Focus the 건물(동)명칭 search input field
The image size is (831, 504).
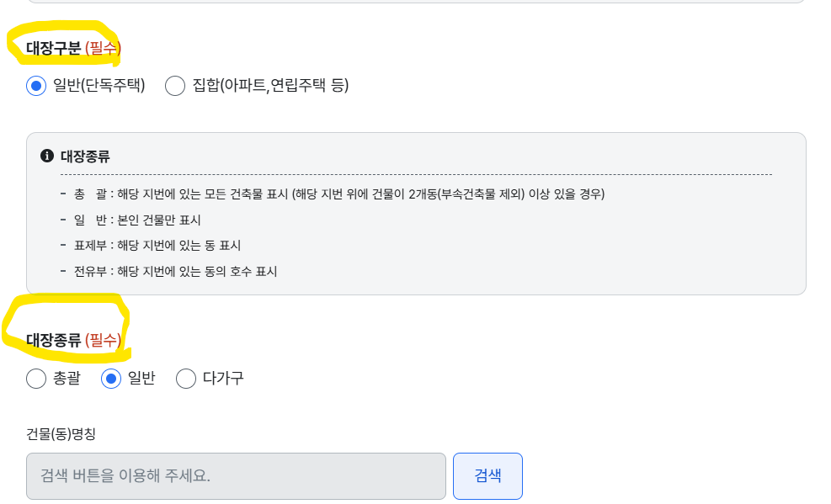coord(236,476)
